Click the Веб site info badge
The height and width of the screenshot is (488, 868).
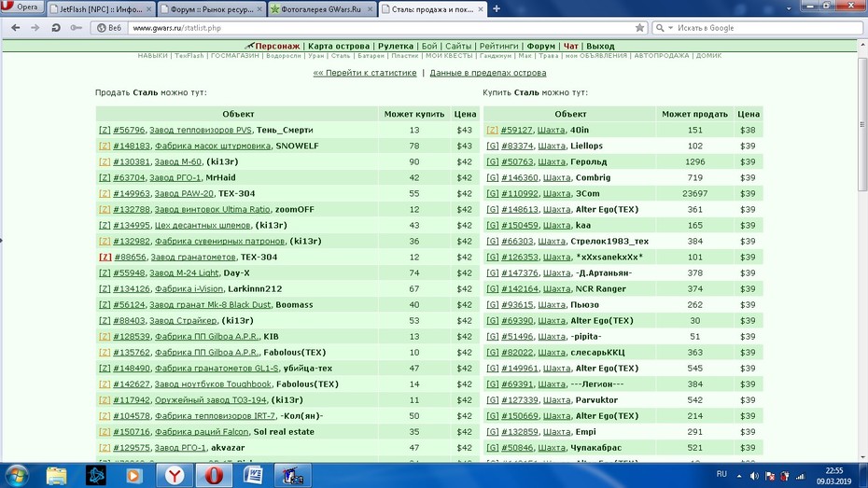pos(109,28)
